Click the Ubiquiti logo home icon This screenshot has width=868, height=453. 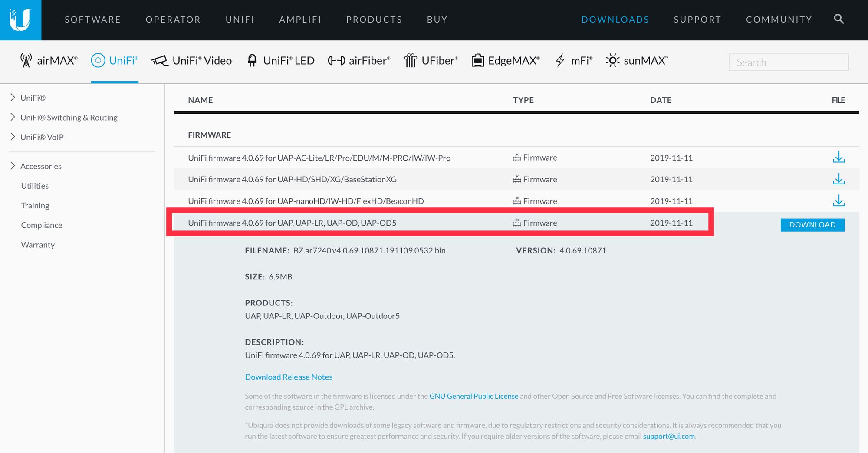tap(20, 20)
